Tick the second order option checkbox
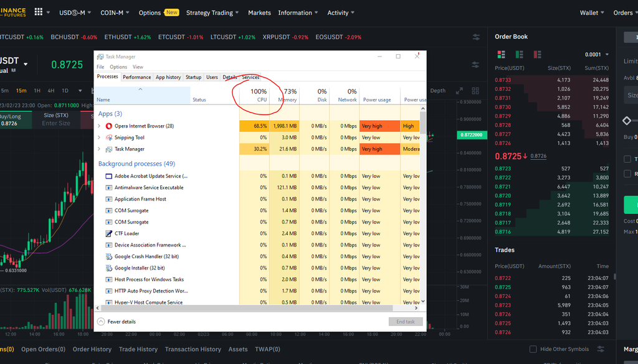This screenshot has width=638, height=364. point(627,174)
